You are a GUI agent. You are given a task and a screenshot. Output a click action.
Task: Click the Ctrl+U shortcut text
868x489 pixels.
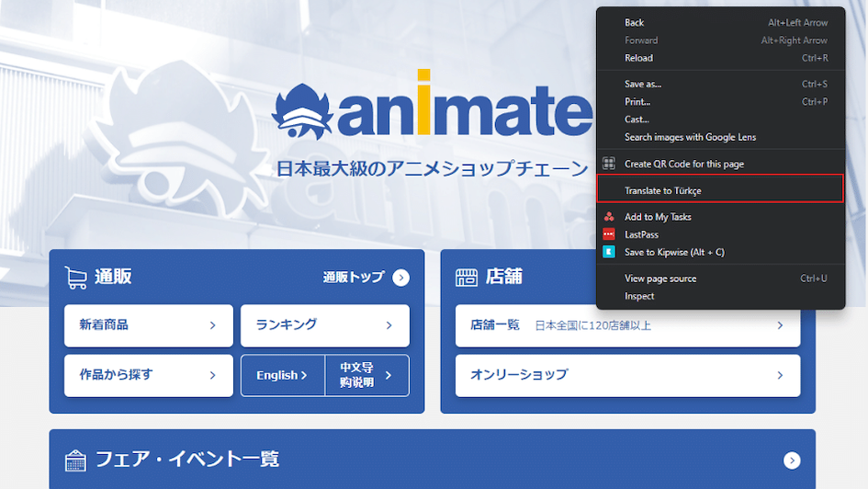(814, 279)
